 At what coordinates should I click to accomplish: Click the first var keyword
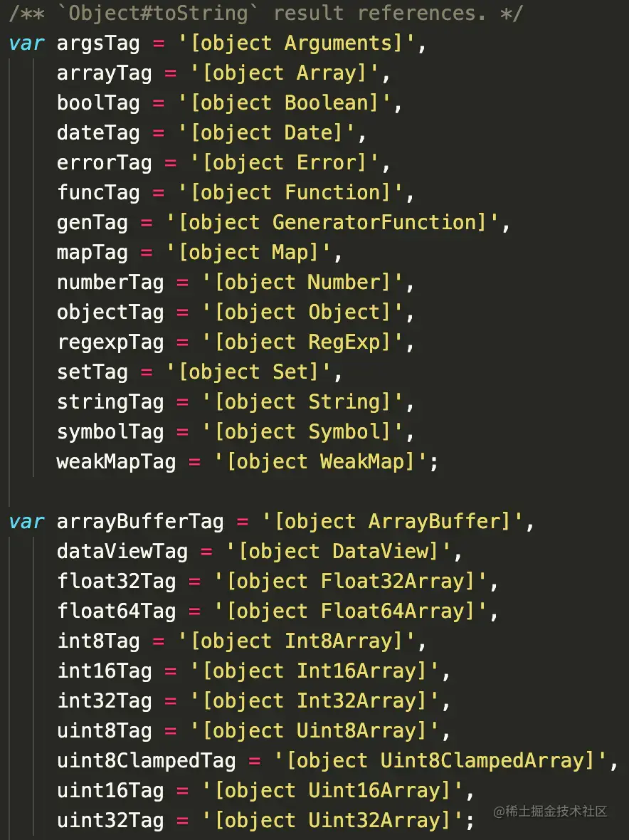[26, 43]
